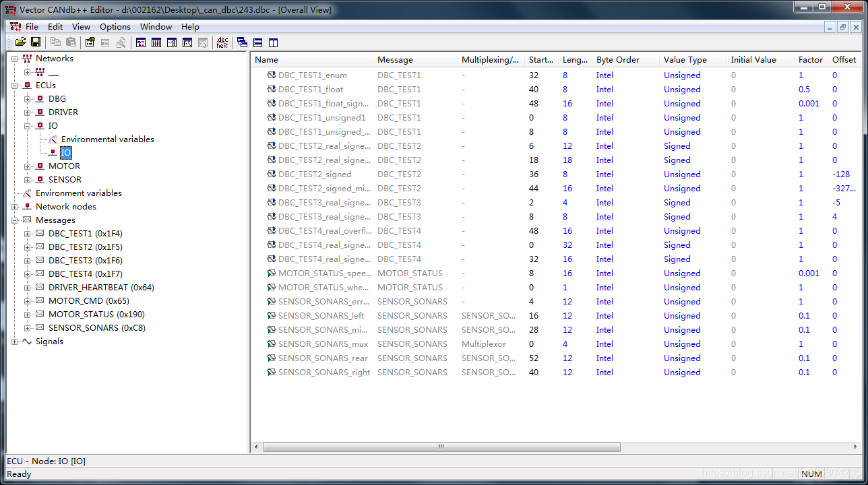
Task: Select the Environmental variables node under IO
Action: (108, 139)
